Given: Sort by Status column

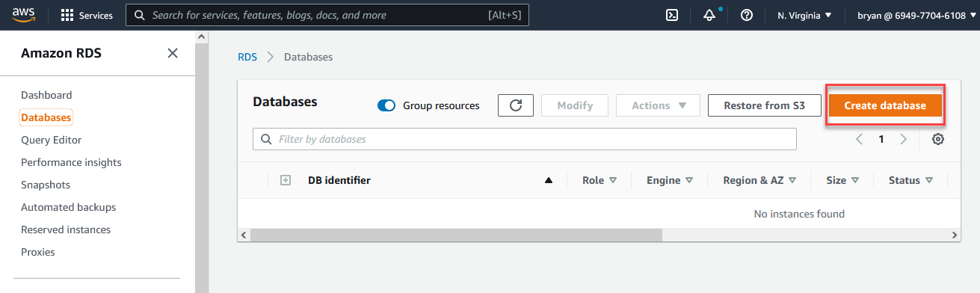Looking at the screenshot, I should (910, 180).
